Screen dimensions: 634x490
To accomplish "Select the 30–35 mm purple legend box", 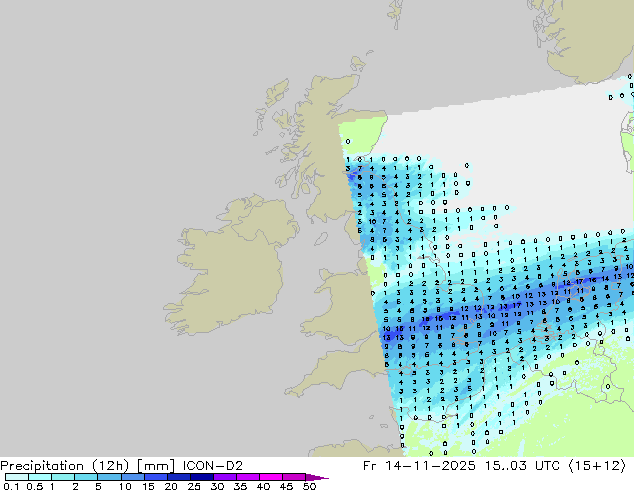I will (x=225, y=477).
